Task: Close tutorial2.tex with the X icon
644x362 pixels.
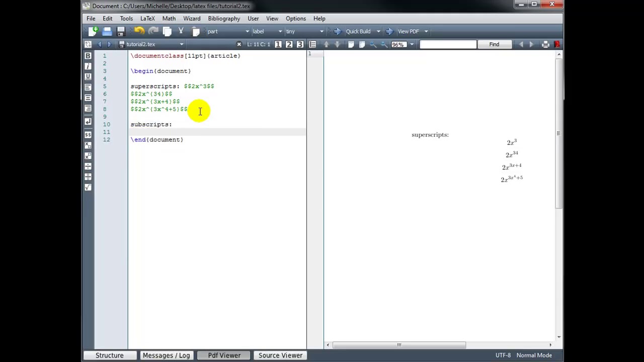Action: (x=239, y=44)
